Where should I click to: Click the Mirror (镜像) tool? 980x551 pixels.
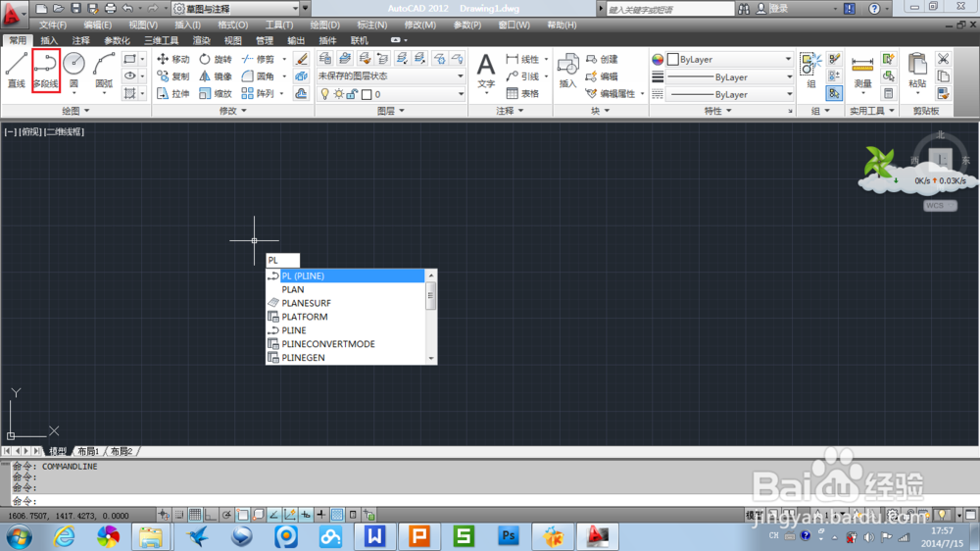[216, 76]
